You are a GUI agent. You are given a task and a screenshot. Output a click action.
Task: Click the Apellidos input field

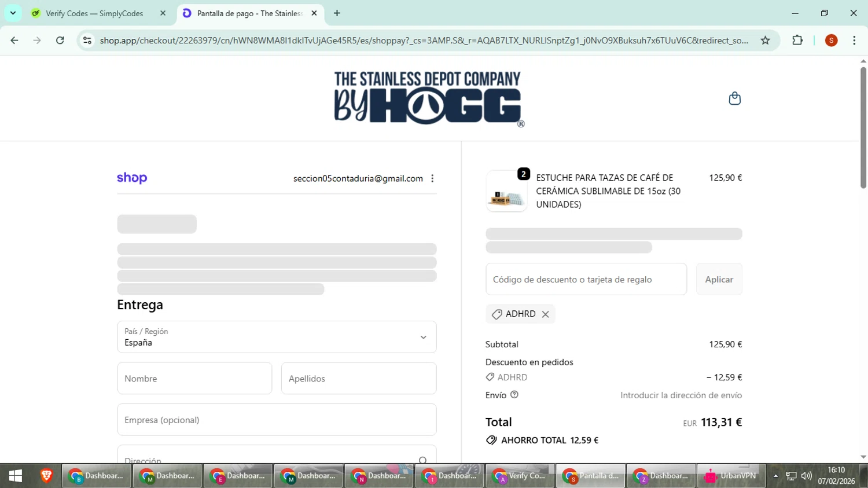pyautogui.click(x=359, y=379)
